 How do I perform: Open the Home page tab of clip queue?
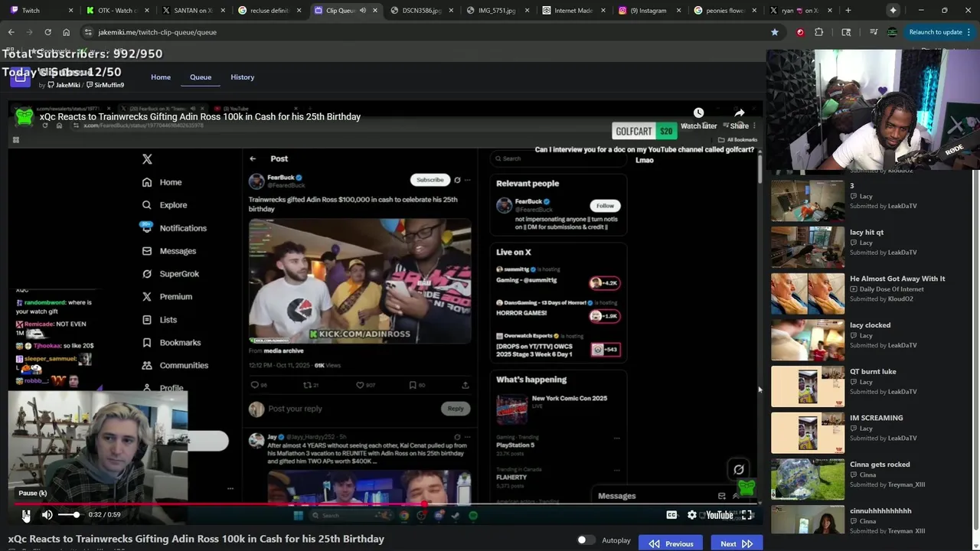tap(161, 77)
